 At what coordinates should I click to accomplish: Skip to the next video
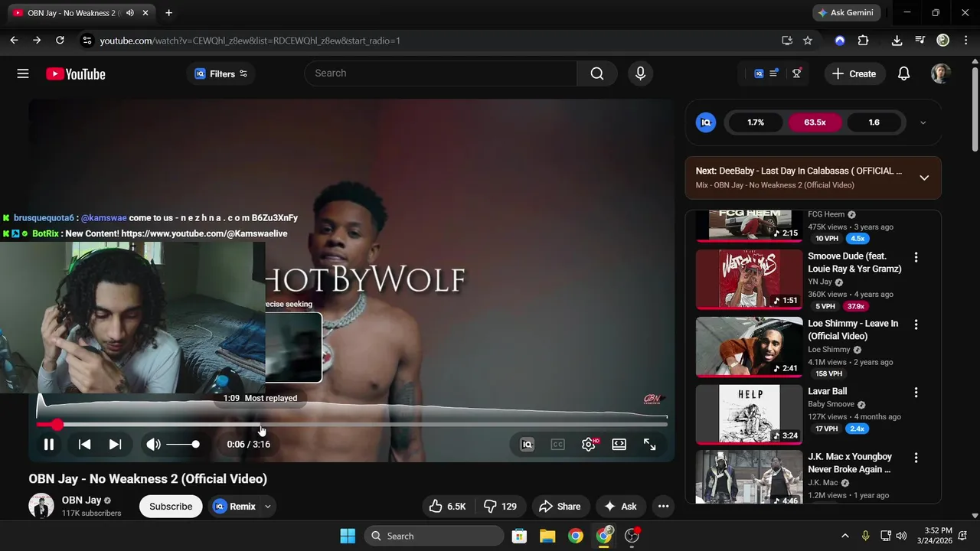click(115, 445)
